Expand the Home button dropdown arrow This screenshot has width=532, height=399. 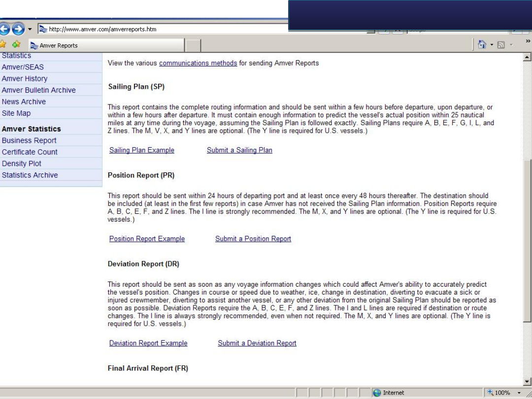tap(491, 45)
